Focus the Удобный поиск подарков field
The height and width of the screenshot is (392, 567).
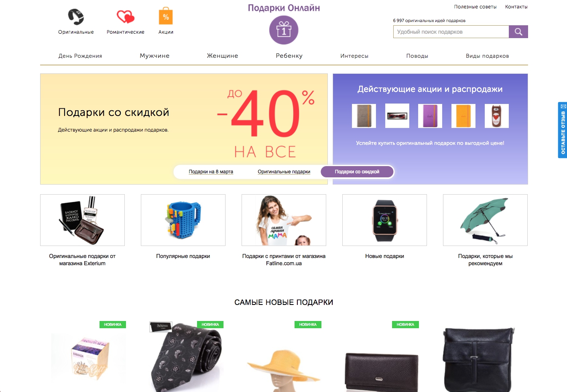(x=451, y=32)
